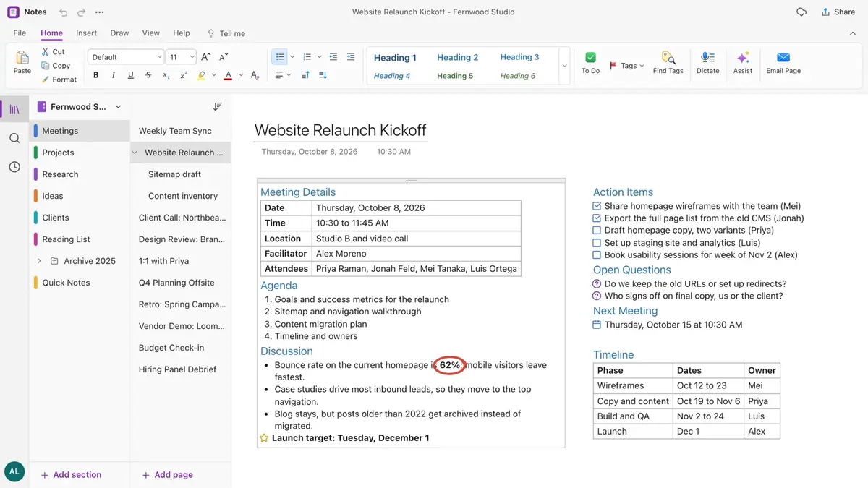868x488 pixels.
Task: Open the Help tab
Action: (182, 33)
